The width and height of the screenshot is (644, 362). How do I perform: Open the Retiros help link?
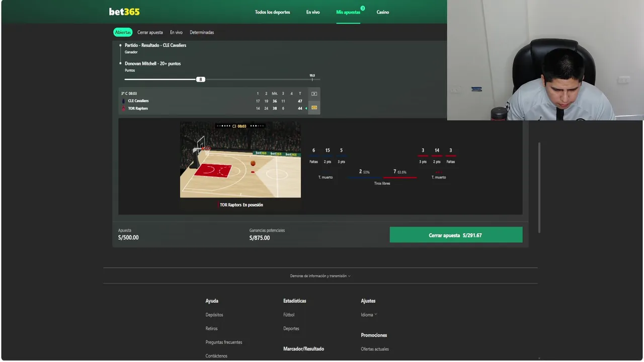tap(211, 328)
